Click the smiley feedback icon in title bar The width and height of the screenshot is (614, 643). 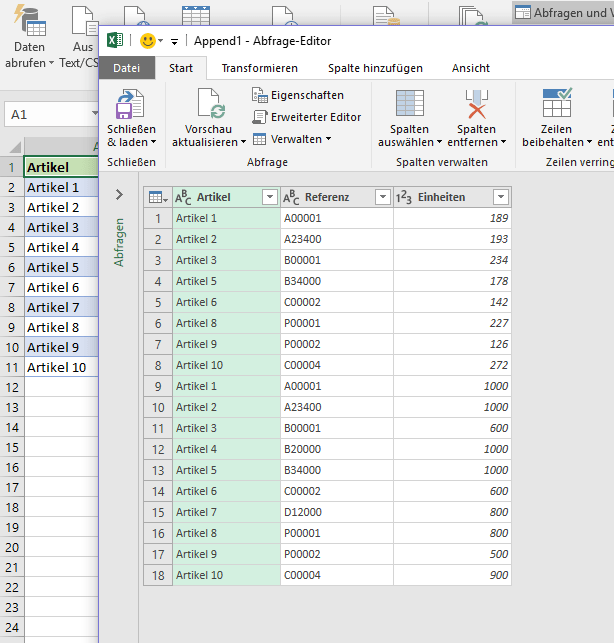pyautogui.click(x=147, y=41)
